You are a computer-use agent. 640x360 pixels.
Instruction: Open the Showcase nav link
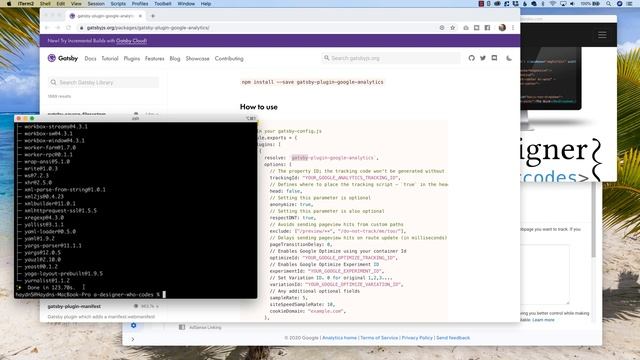[x=197, y=58]
